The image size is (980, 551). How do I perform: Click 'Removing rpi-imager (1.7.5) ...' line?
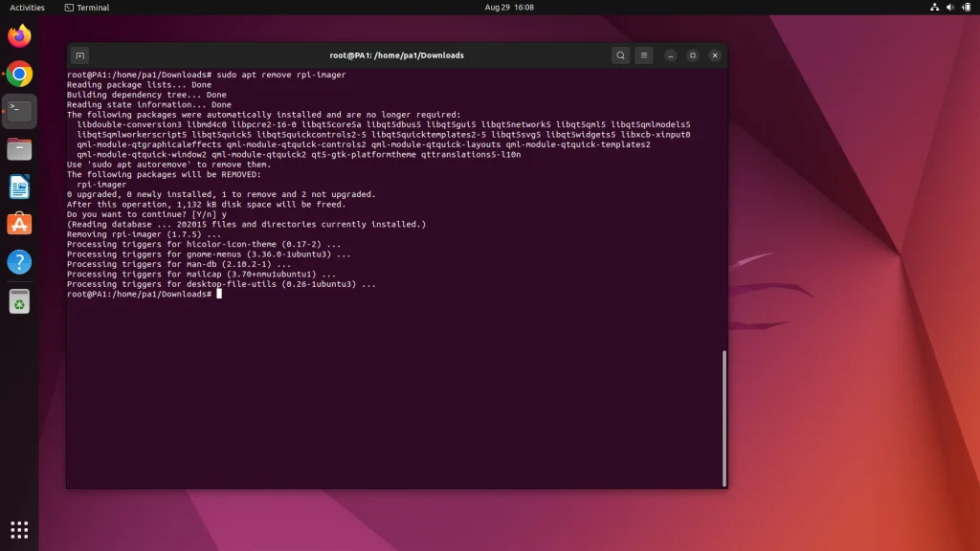pyautogui.click(x=145, y=234)
